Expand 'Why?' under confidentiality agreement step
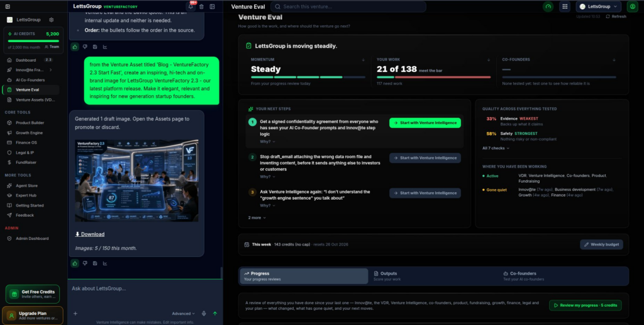 (x=267, y=142)
